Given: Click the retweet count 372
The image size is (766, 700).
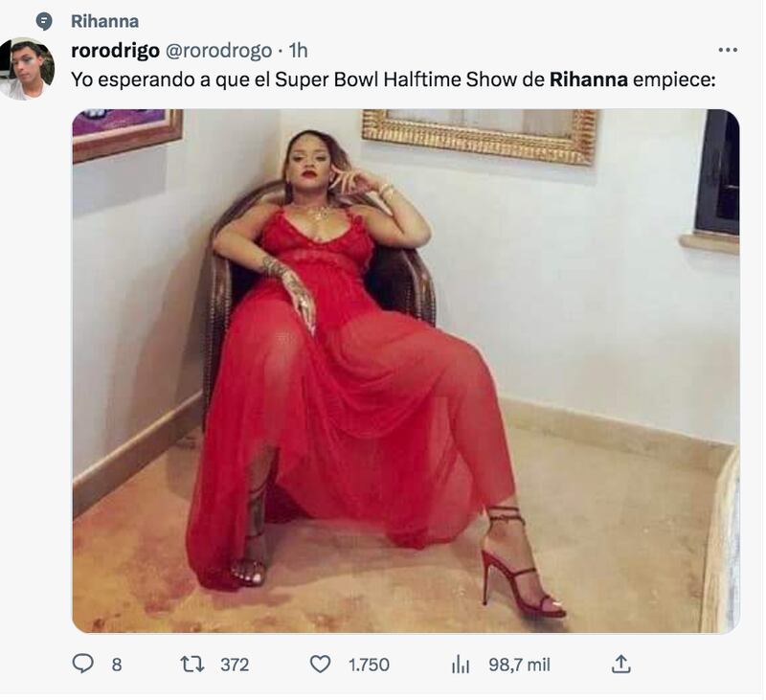Looking at the screenshot, I should click(235, 664).
